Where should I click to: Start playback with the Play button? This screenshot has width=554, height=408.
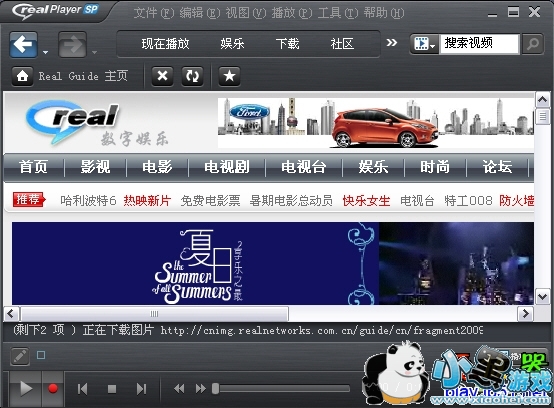pyautogui.click(x=26, y=389)
